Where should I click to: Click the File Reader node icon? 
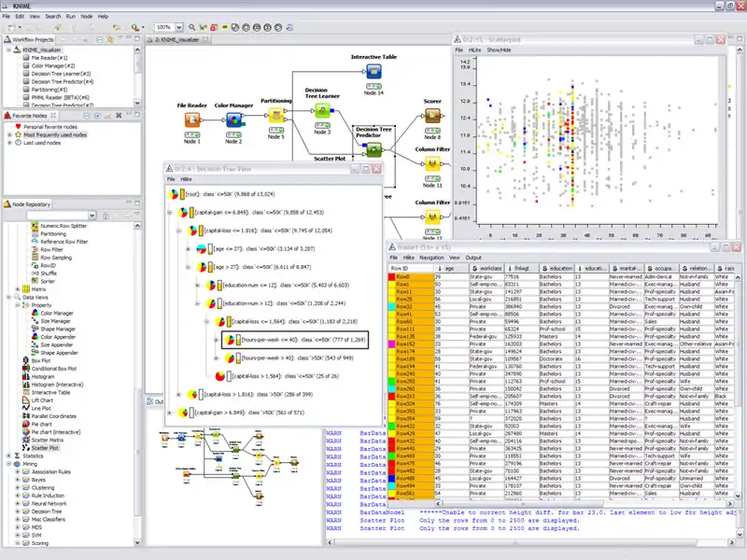click(x=191, y=119)
